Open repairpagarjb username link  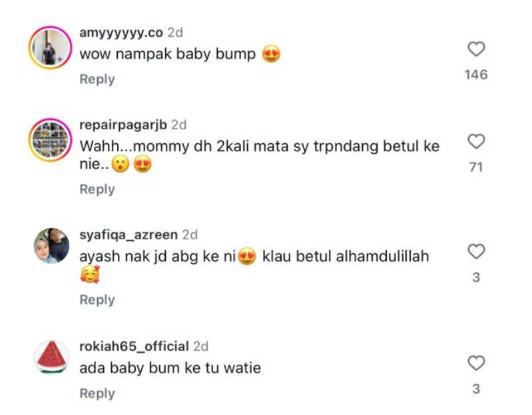(x=123, y=125)
